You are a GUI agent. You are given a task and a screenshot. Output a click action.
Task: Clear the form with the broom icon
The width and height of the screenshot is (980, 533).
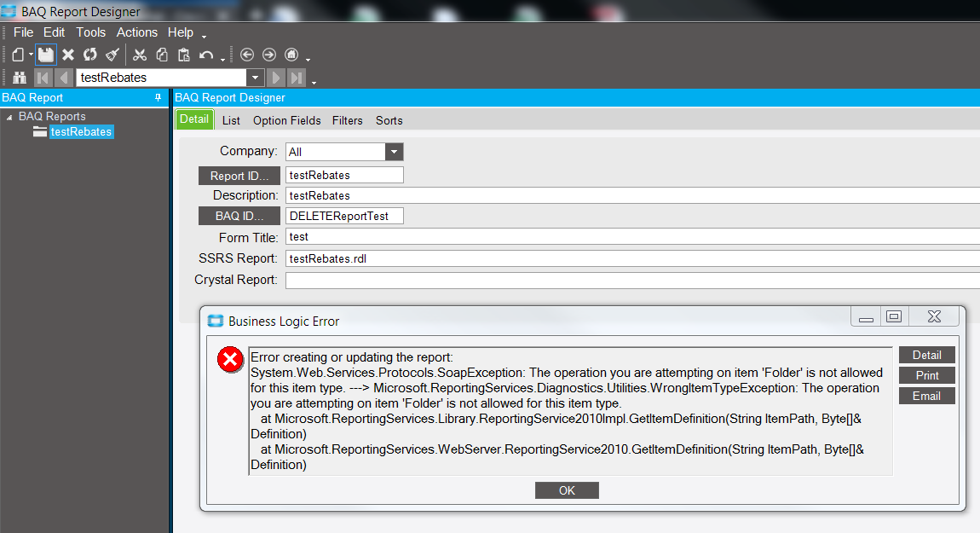click(112, 55)
